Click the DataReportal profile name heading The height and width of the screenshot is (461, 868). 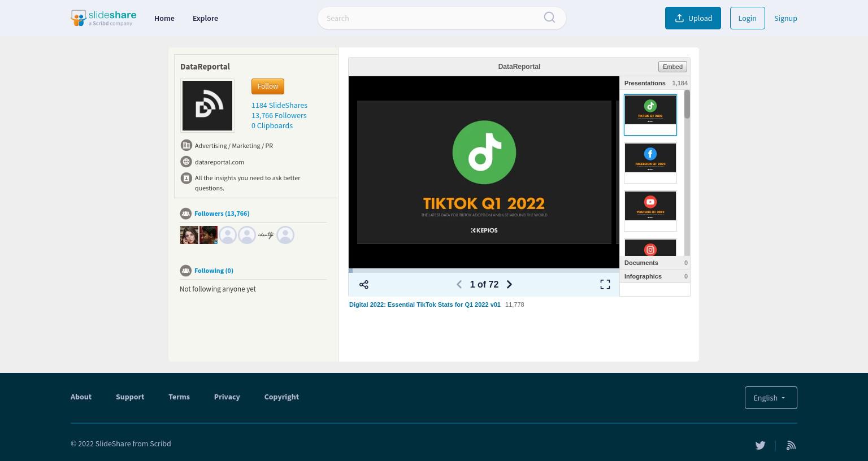[x=205, y=66]
